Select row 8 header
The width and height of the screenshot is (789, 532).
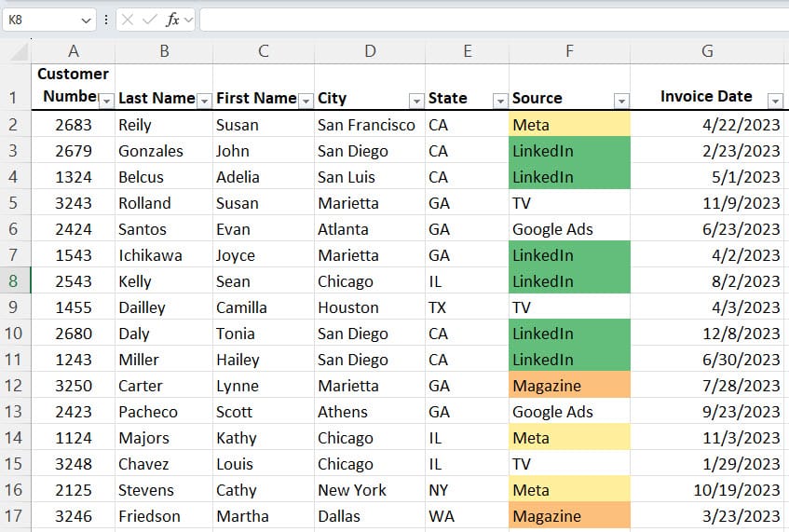pyautogui.click(x=15, y=280)
